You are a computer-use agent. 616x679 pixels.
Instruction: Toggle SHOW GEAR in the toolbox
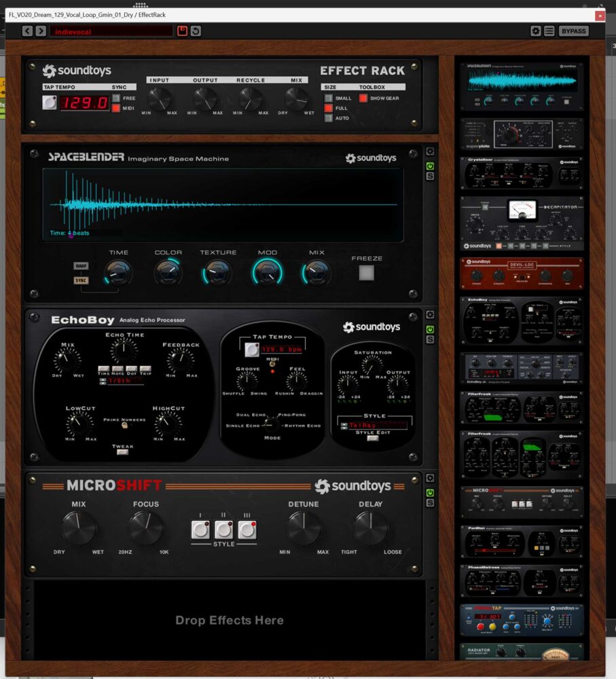pyautogui.click(x=363, y=98)
